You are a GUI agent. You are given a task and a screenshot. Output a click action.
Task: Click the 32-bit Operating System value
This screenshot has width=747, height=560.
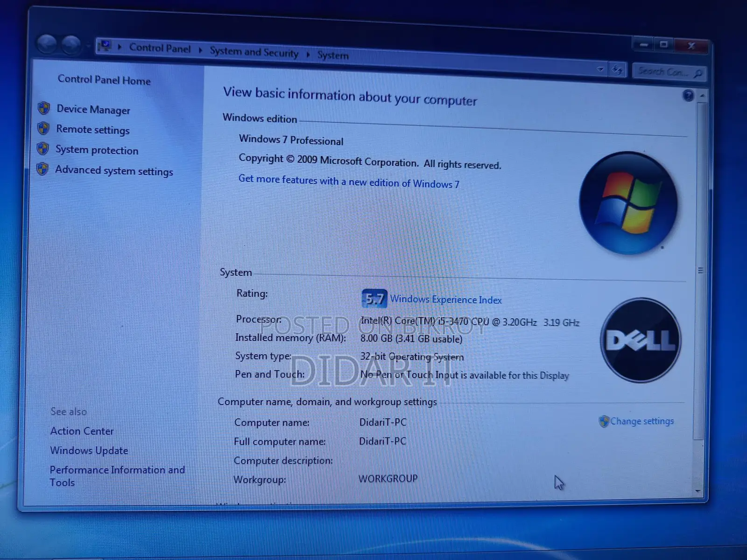pyautogui.click(x=412, y=357)
